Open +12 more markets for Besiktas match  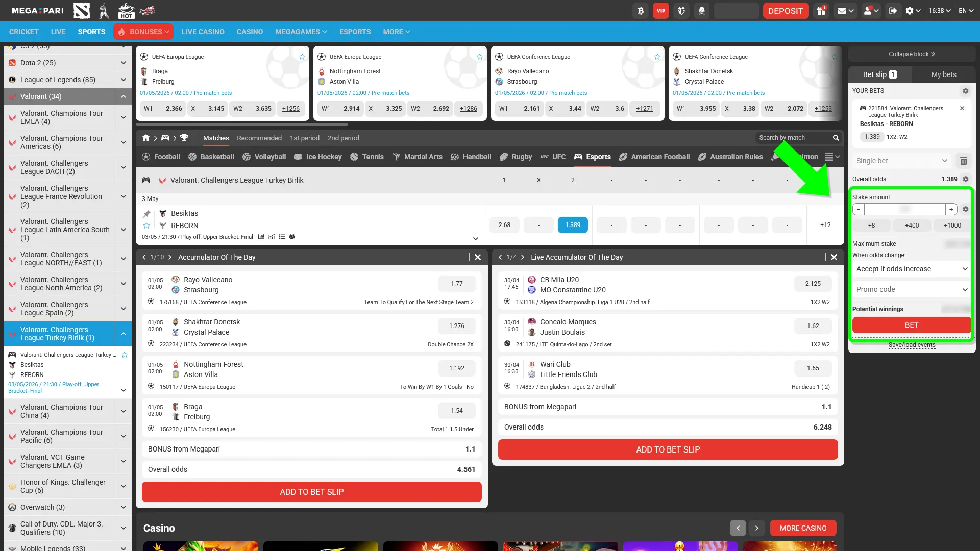[x=825, y=225]
